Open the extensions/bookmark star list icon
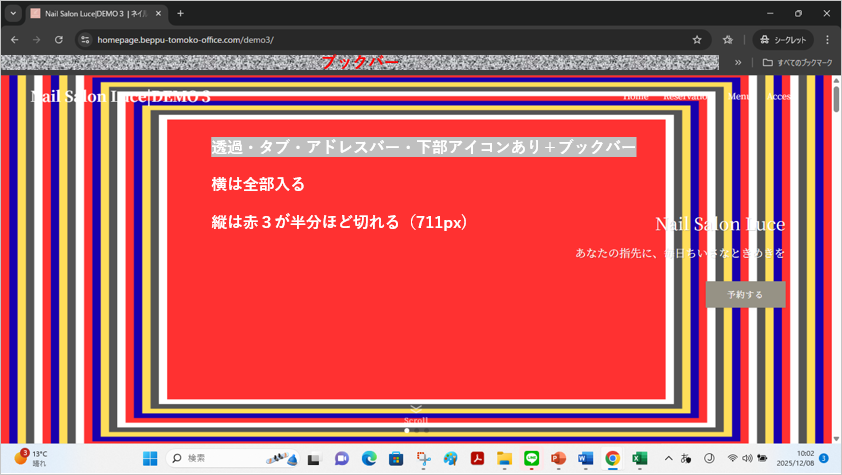The height and width of the screenshot is (475, 842). [x=728, y=40]
